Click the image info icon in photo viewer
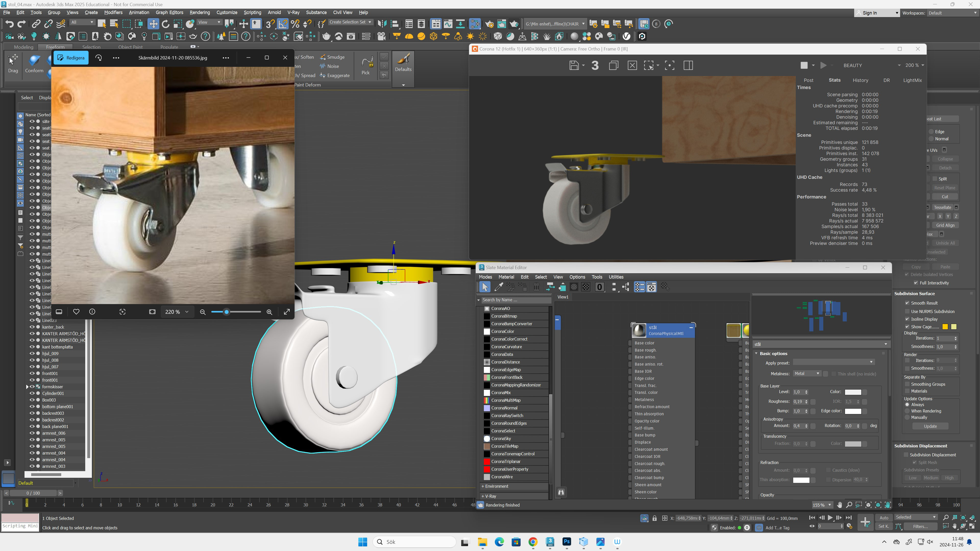The image size is (980, 551). point(92,312)
